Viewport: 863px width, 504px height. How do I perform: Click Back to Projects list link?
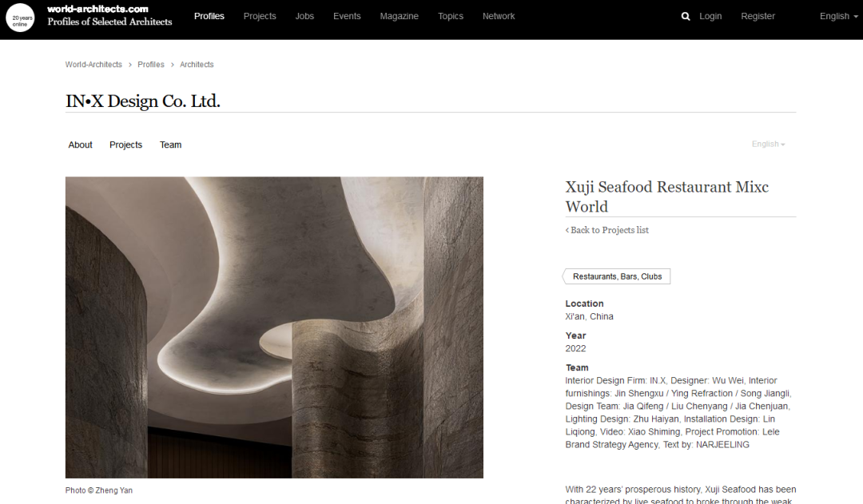(x=607, y=230)
